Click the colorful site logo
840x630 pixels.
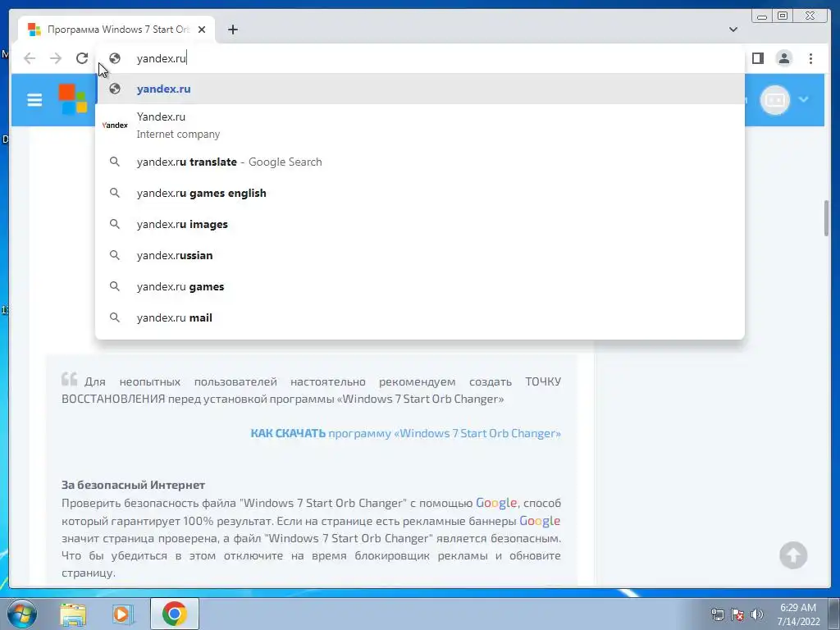[x=73, y=99]
